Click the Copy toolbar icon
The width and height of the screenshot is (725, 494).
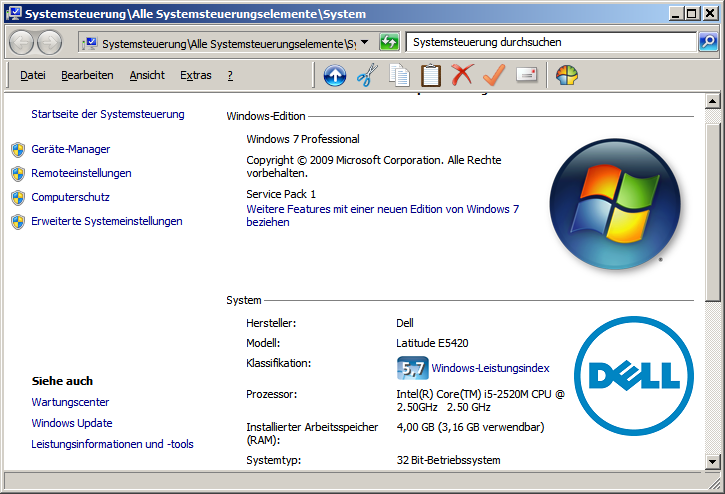point(399,75)
